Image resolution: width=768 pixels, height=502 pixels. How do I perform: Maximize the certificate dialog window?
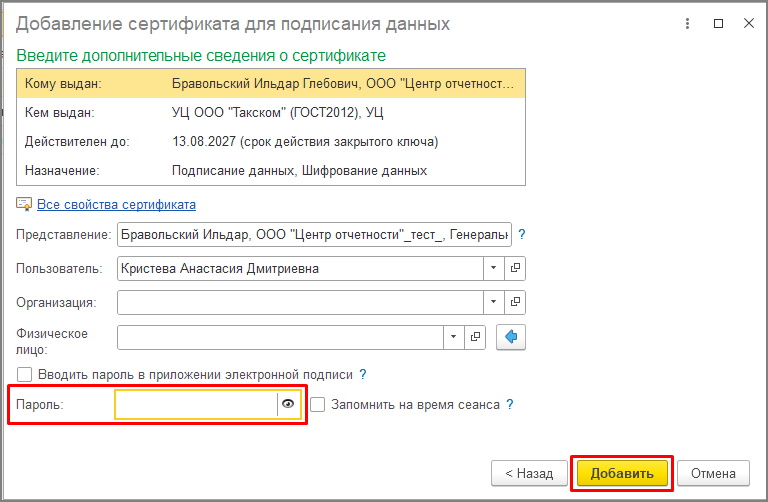pos(719,24)
